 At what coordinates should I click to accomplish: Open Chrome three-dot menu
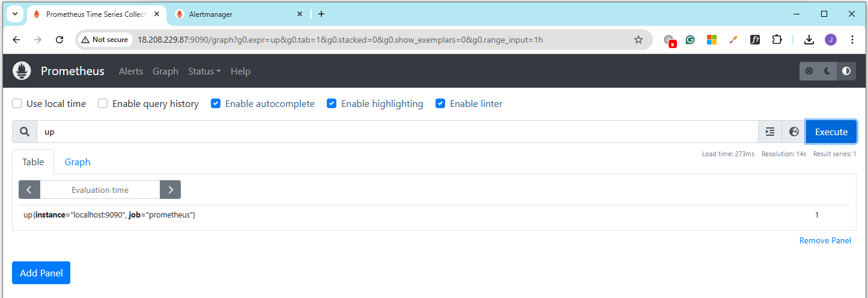[x=852, y=40]
